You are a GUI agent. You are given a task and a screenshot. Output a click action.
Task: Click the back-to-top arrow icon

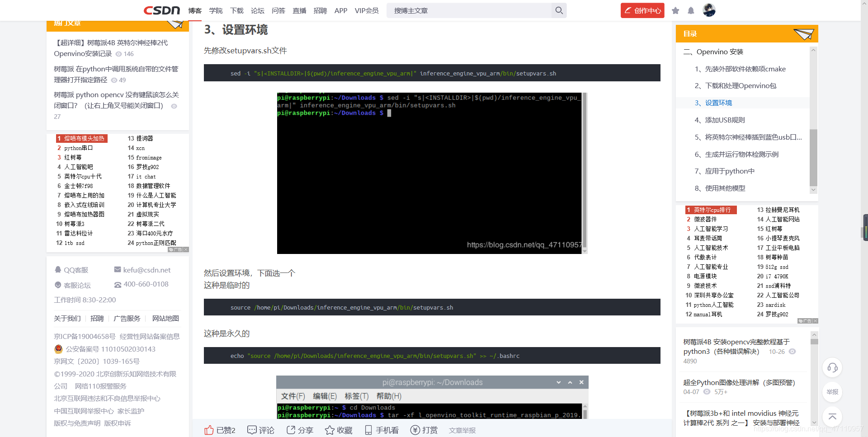832,416
